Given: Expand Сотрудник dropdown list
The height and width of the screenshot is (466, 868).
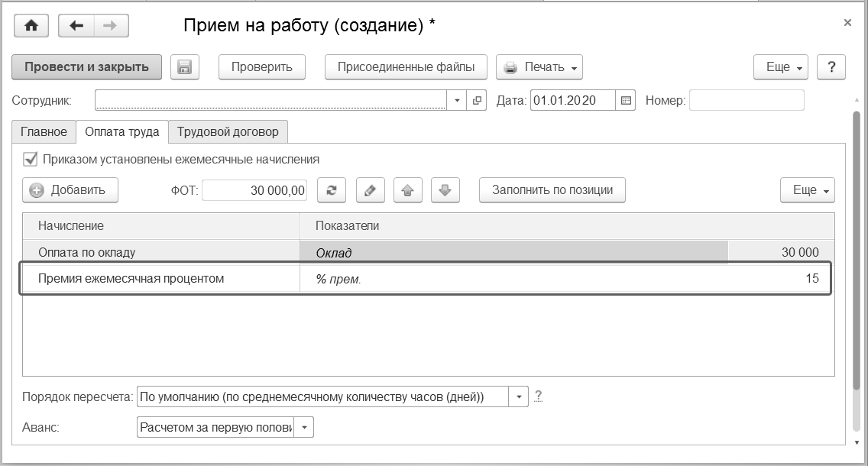Looking at the screenshot, I should [x=457, y=100].
